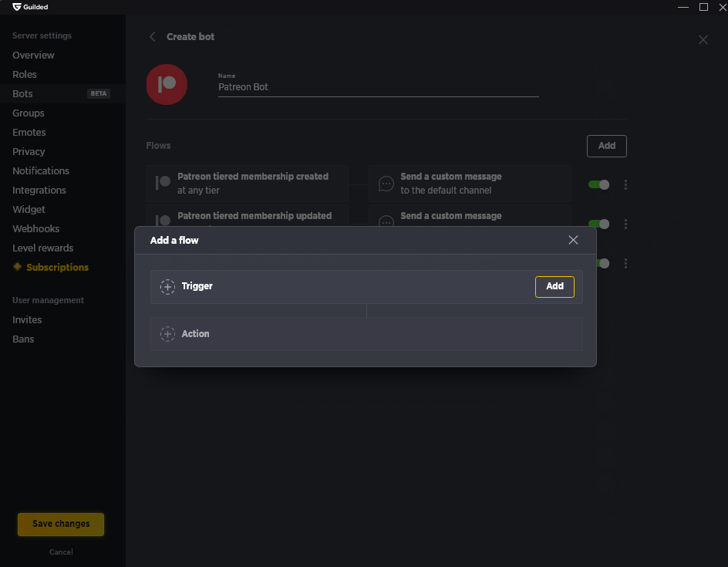Viewport: 728px width, 567px height.
Task: Click the Guilded logo in title bar
Action: tap(30, 7)
